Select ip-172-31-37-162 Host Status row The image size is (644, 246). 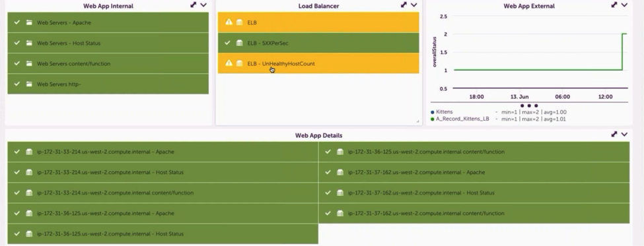pos(474,193)
